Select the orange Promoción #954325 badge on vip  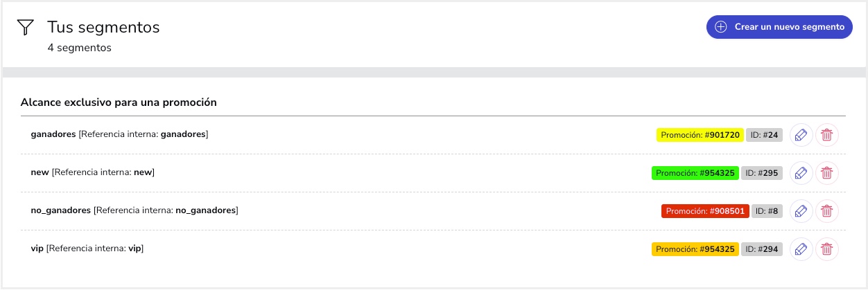695,249
